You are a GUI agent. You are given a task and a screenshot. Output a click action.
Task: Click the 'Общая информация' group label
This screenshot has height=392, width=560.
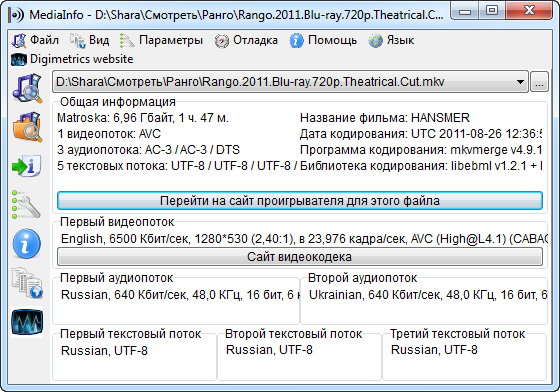[x=118, y=102]
